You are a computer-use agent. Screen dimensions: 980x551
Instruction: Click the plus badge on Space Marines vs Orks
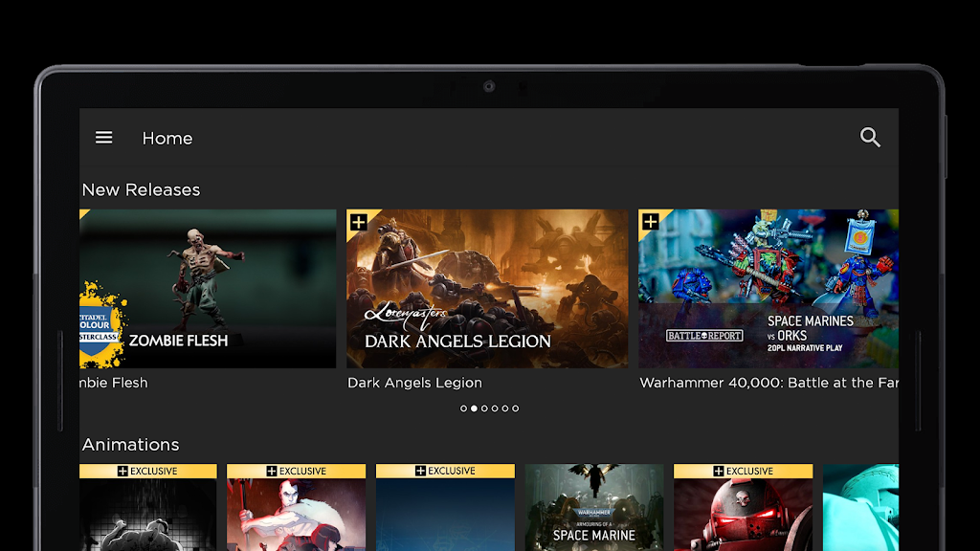651,222
